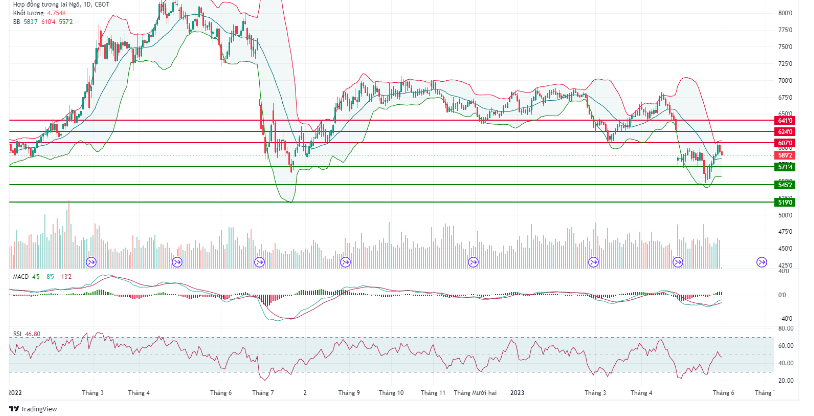Screen dimensions: 814x416
Task: Click the symbol title with 1D, CBOT
Action: point(60,5)
